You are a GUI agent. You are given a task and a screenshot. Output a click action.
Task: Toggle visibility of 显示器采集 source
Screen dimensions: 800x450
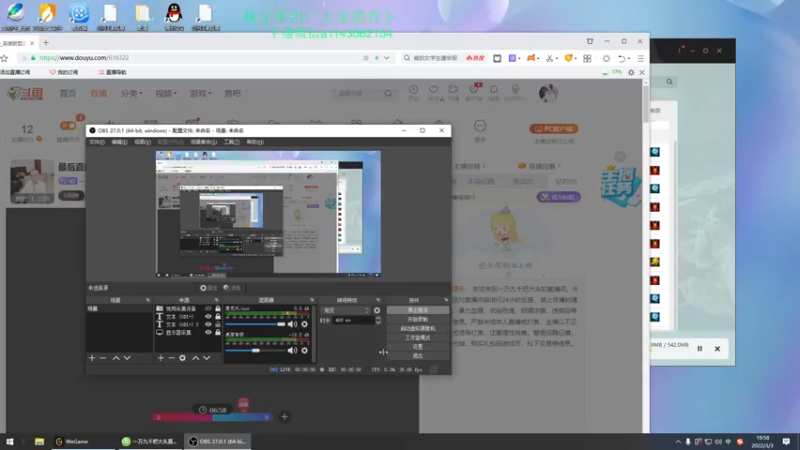click(x=208, y=332)
